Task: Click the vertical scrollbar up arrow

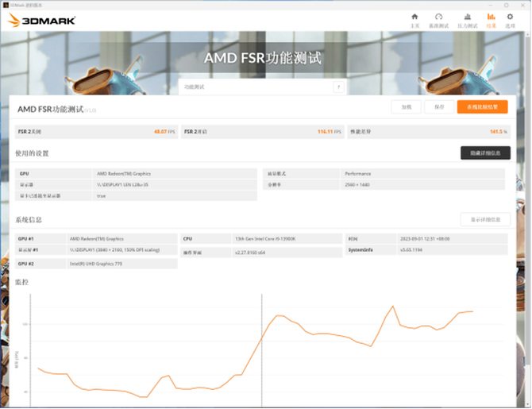Action: point(528,34)
